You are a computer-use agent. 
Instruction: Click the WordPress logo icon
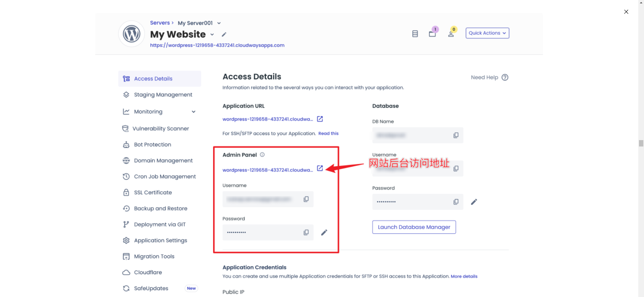click(x=131, y=34)
